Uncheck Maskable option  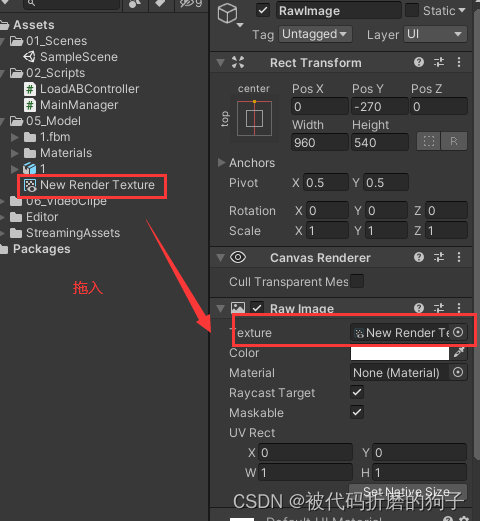pyautogui.click(x=357, y=412)
